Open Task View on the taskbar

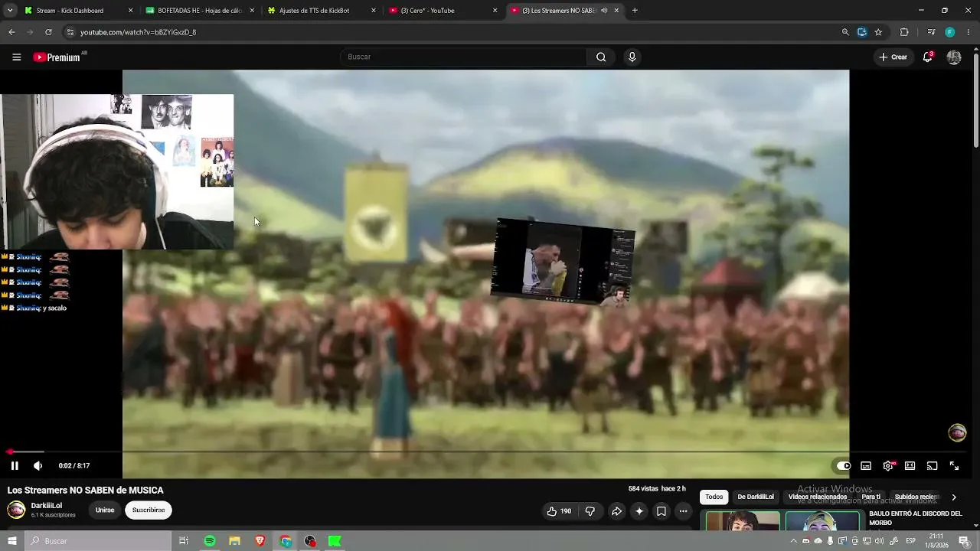point(184,541)
